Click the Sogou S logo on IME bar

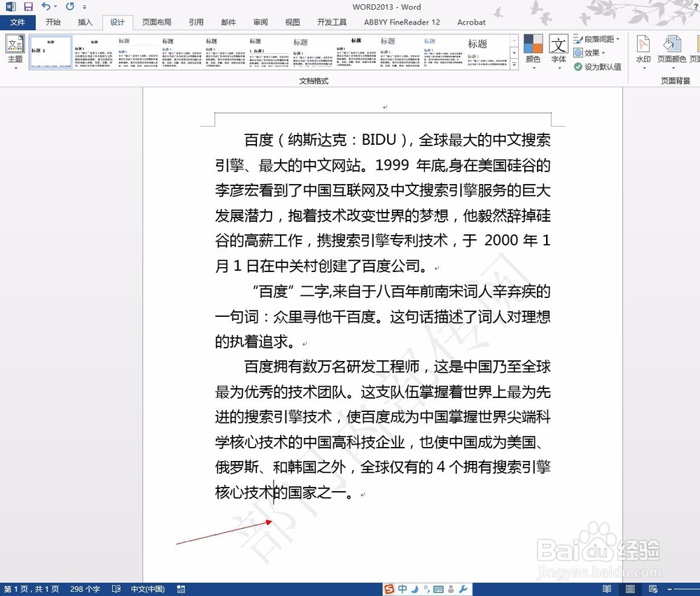[390, 589]
